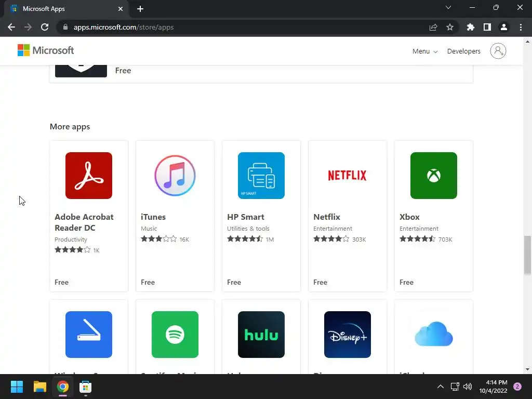The width and height of the screenshot is (532, 399).
Task: Click the black app thumbnail at page top
Action: coord(81,71)
